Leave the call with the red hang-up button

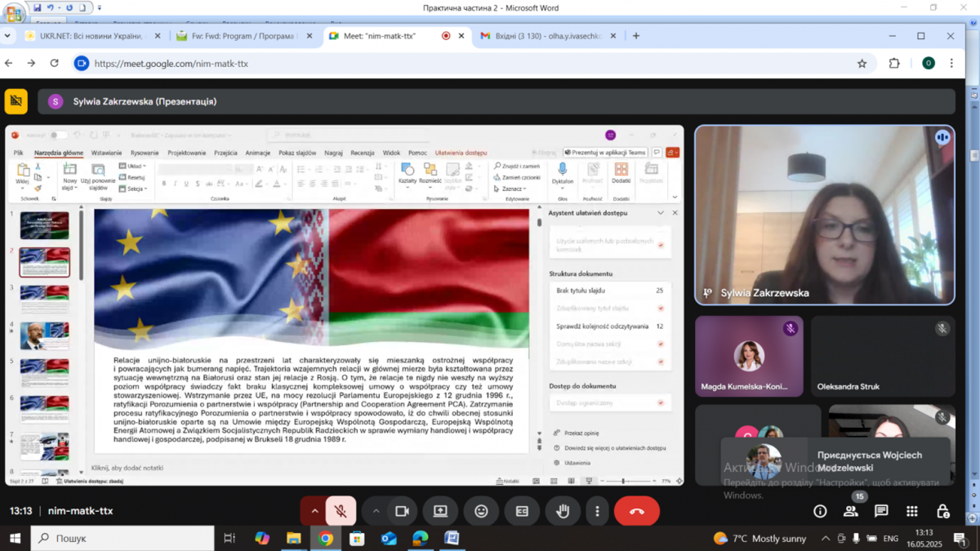click(637, 511)
